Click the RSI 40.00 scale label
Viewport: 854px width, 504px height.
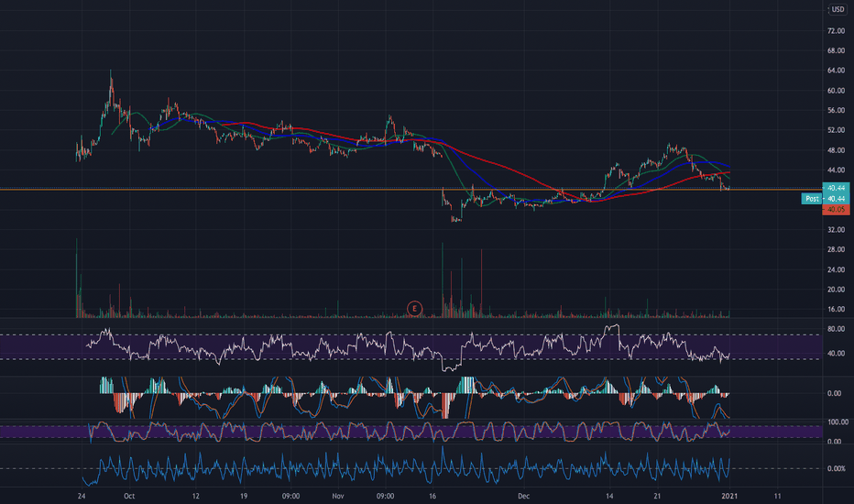pos(836,353)
